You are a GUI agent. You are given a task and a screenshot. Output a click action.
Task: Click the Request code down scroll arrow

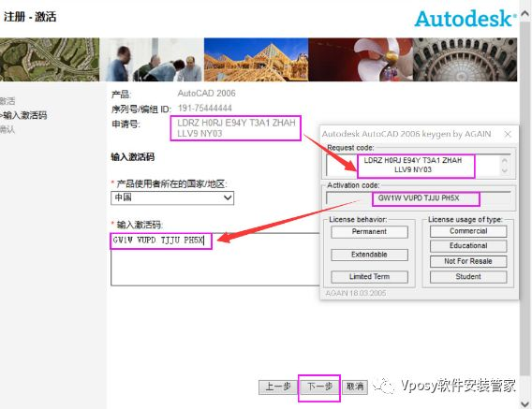click(x=505, y=170)
